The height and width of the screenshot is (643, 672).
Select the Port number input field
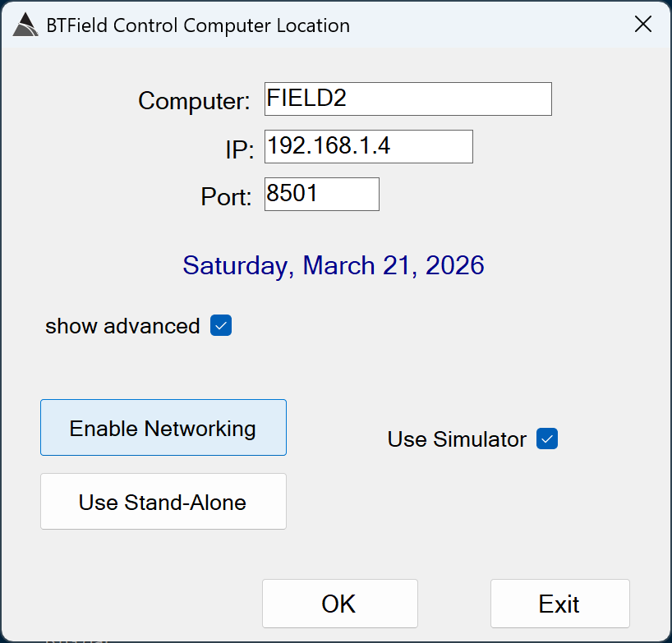pyautogui.click(x=321, y=194)
